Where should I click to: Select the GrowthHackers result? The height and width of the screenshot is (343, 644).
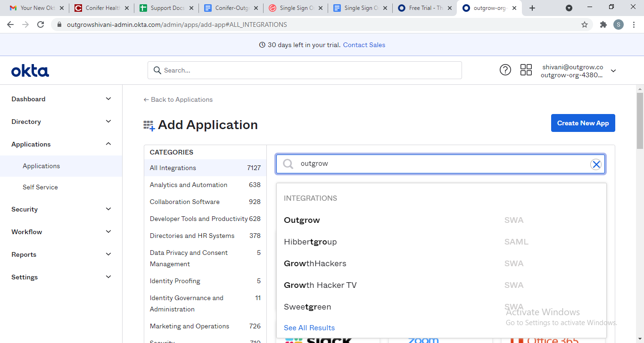pos(441,263)
